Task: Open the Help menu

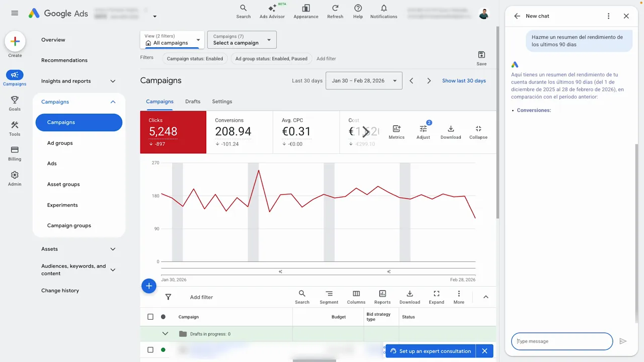Action: pos(358,11)
